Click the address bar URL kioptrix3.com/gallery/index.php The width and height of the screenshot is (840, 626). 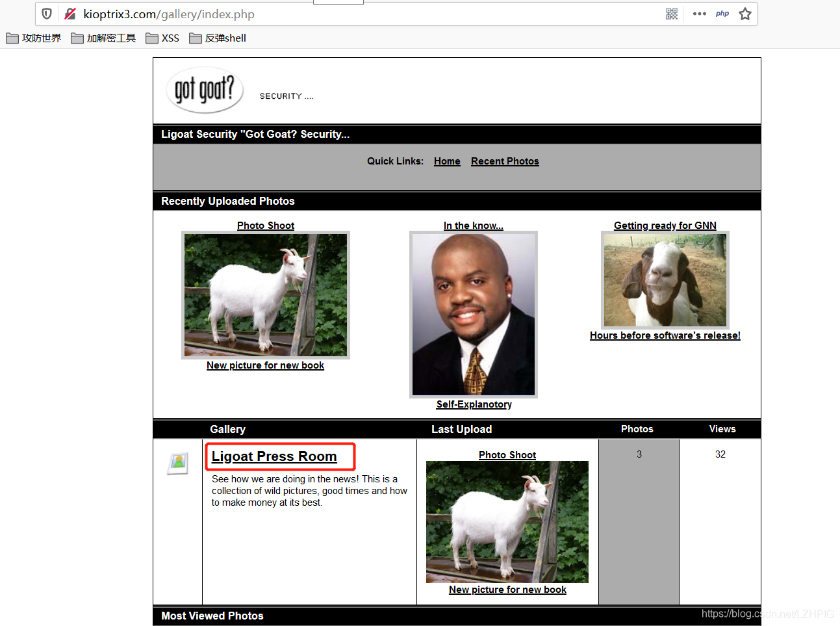coord(169,14)
